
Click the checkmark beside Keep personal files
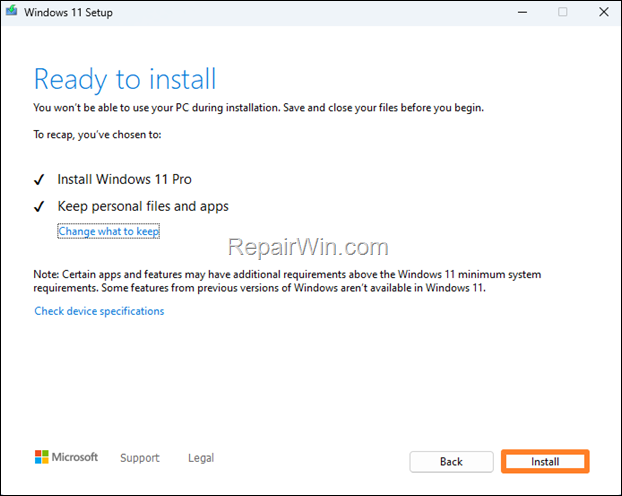pos(39,207)
